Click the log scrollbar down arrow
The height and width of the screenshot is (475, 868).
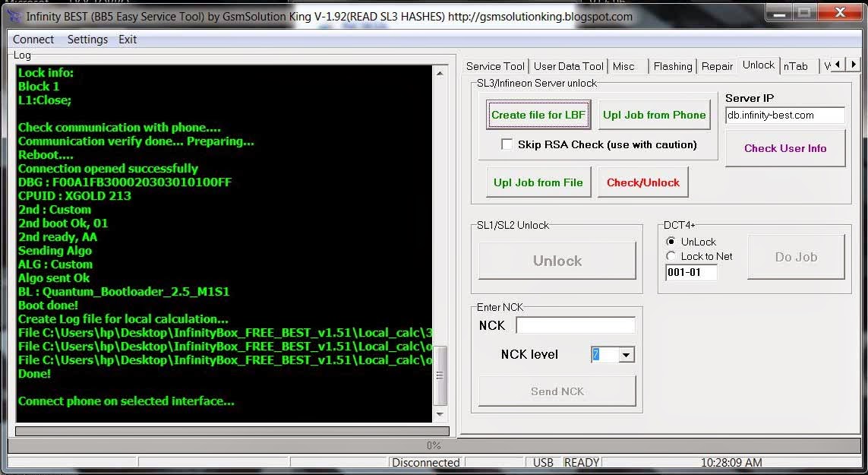(x=440, y=414)
